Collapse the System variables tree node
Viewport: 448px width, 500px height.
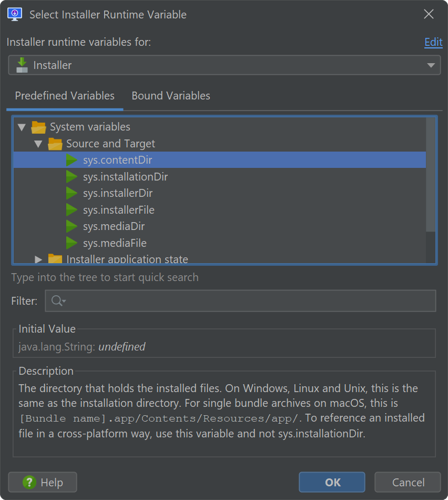22,127
